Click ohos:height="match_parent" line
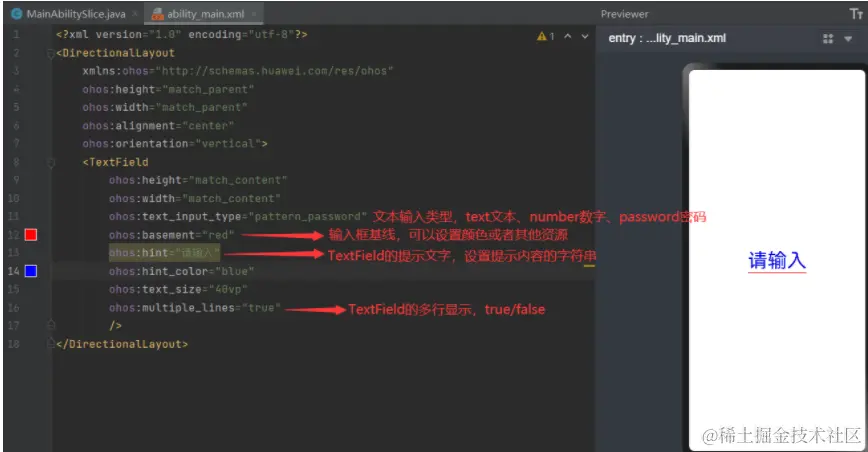The image size is (868, 452). (x=168, y=89)
